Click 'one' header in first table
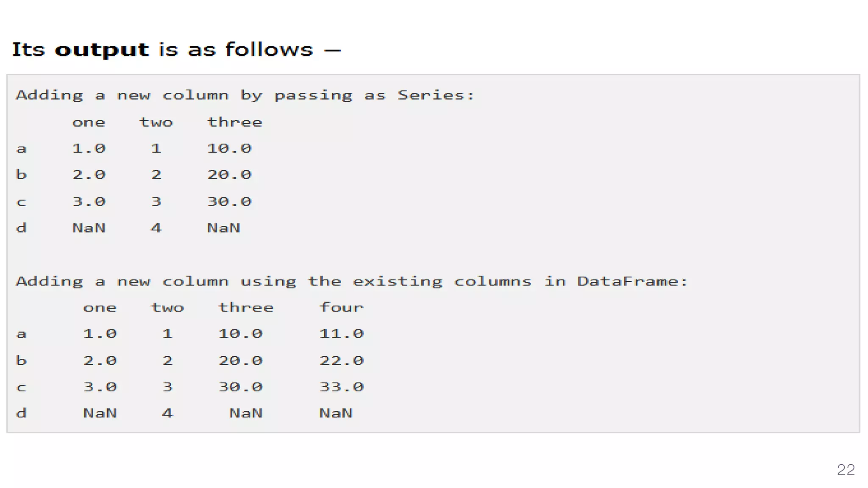Image resolution: width=868 pixels, height=488 pixels. click(x=89, y=123)
